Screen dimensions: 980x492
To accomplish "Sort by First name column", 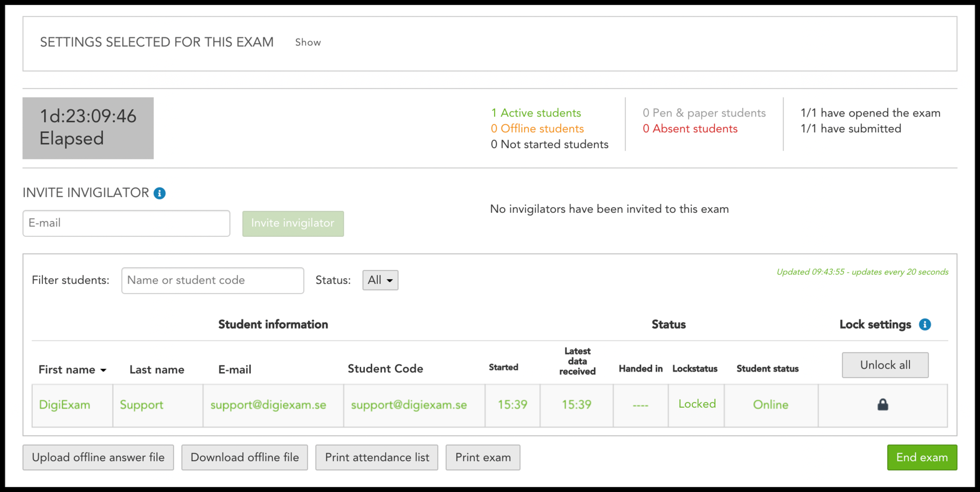I will [72, 370].
